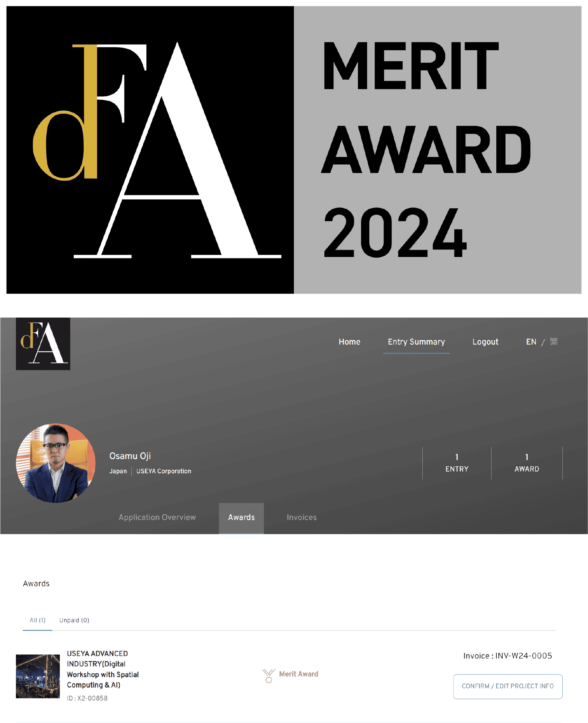Viewport: 588px width, 723px height.
Task: Click the DFA logo in the header
Action: (x=43, y=344)
